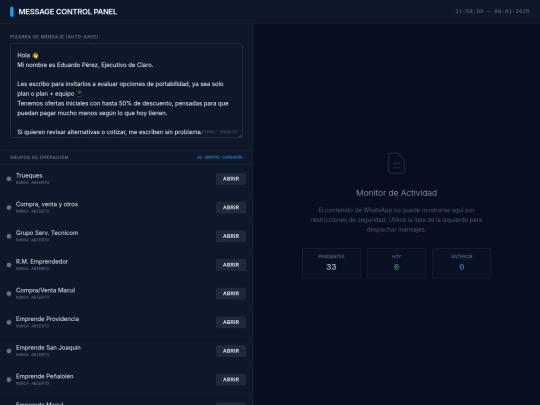Viewport: 540px width, 405px height.
Task: Click the 'Pizarra de mensaje (auto-save)' label
Action: click(54, 37)
